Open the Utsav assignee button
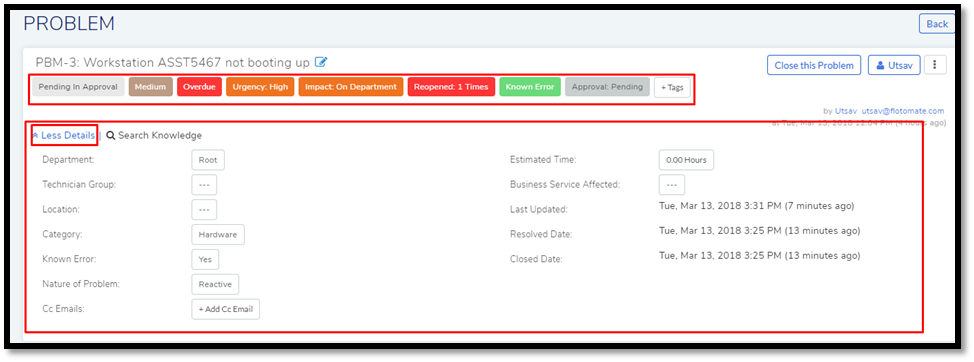Image resolution: width=974 pixels, height=362 pixels. coord(893,65)
